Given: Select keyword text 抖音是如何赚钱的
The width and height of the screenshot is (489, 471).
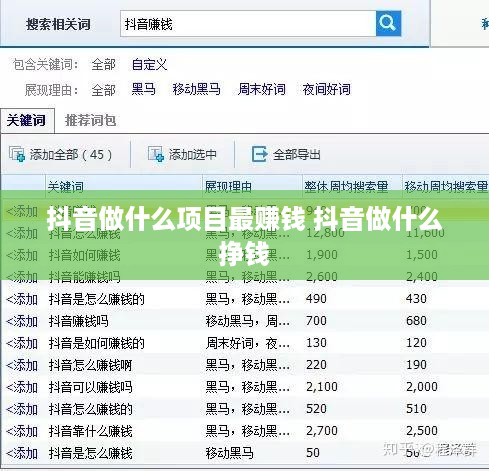Looking at the screenshot, I should 97,343.
